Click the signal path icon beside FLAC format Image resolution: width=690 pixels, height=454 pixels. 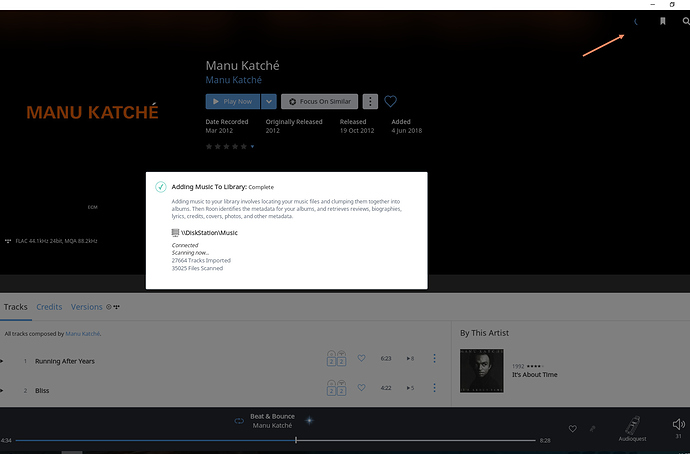8,241
